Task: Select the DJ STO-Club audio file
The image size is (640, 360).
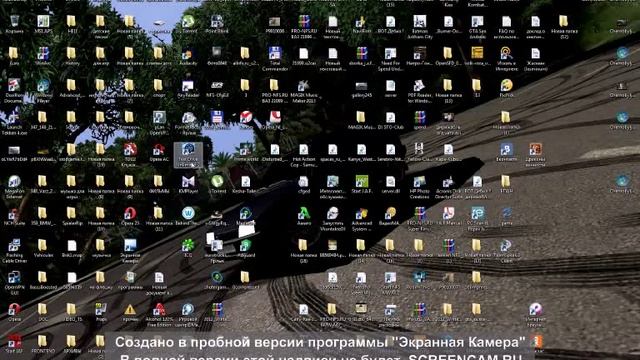Action: pyautogui.click(x=390, y=120)
